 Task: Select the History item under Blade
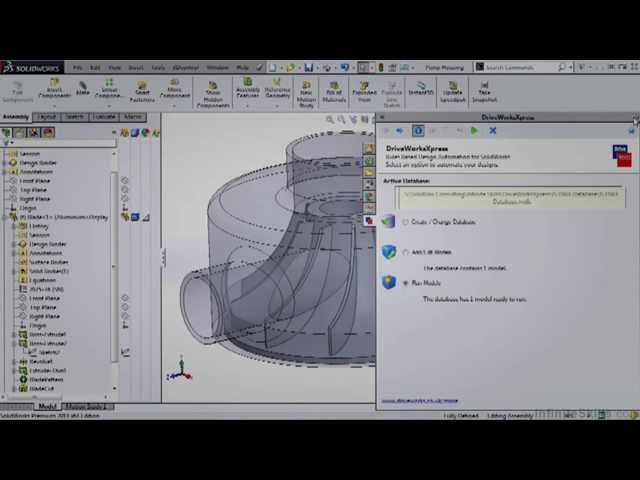pos(34,226)
